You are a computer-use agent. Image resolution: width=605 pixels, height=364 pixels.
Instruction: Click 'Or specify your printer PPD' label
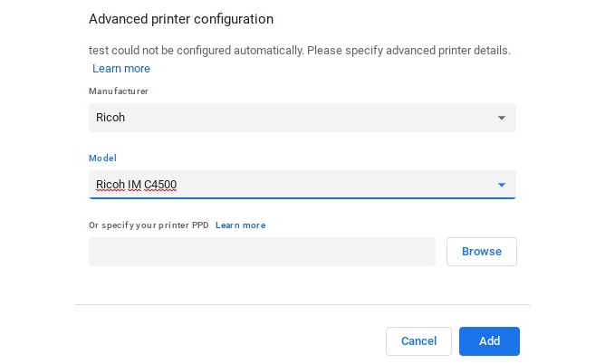(x=149, y=225)
